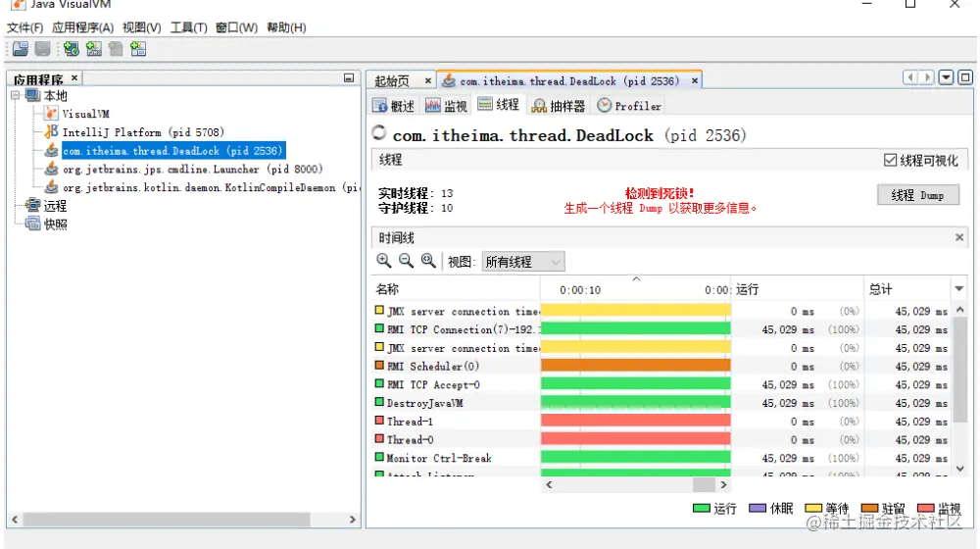Screen dimensions: 980x549
Task: Click the Load toolbar icon
Action: point(21,49)
